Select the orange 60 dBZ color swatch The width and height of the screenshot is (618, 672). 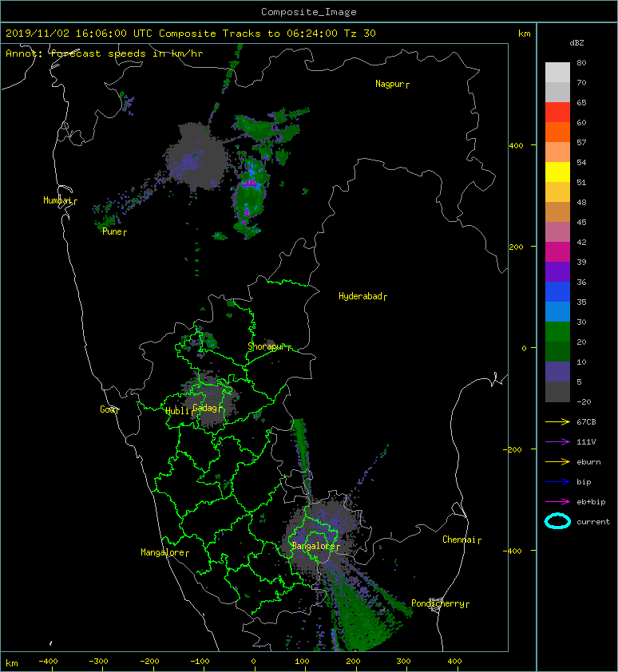(557, 132)
